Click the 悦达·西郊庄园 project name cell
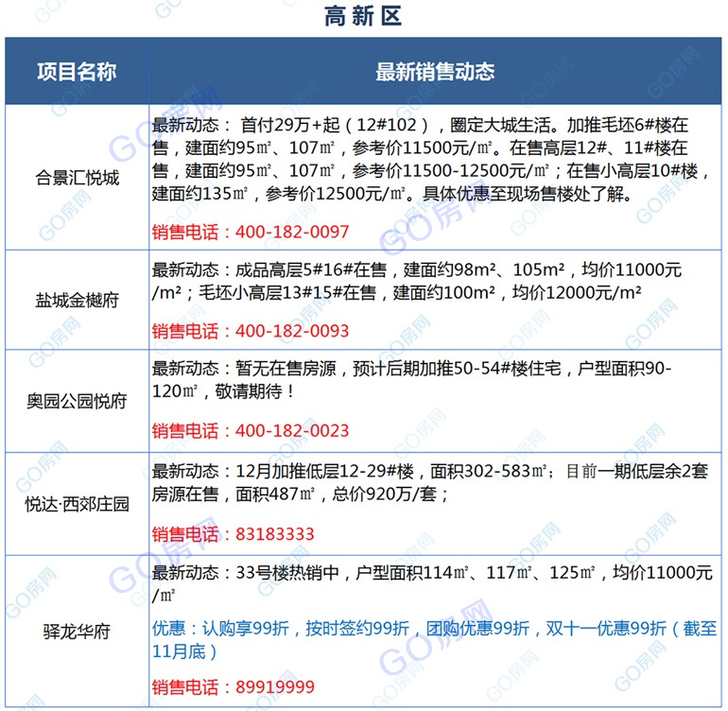 78,504
